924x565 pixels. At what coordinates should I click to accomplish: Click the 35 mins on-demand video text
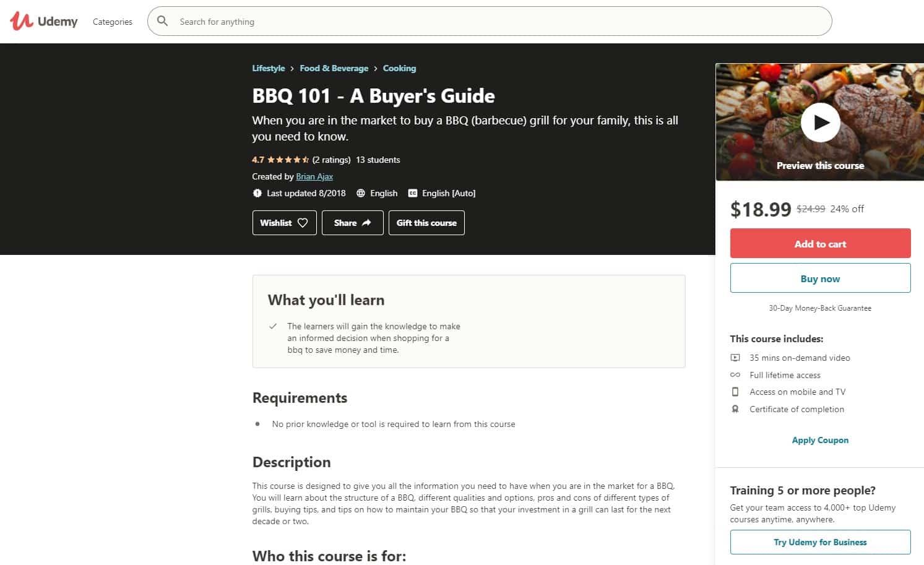800,358
